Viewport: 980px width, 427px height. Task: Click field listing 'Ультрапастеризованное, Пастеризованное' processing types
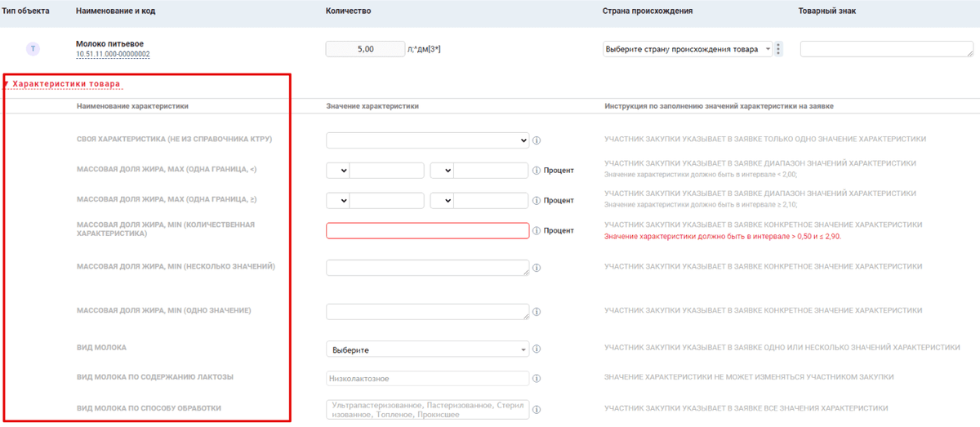click(427, 409)
